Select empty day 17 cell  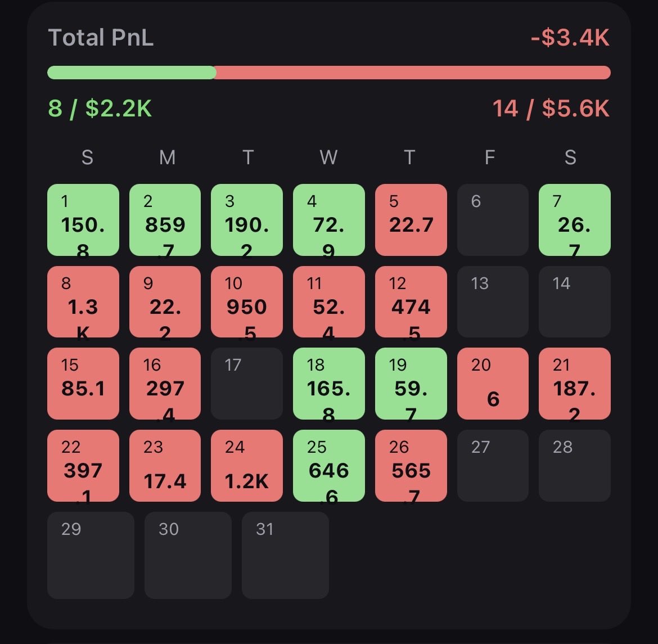246,384
